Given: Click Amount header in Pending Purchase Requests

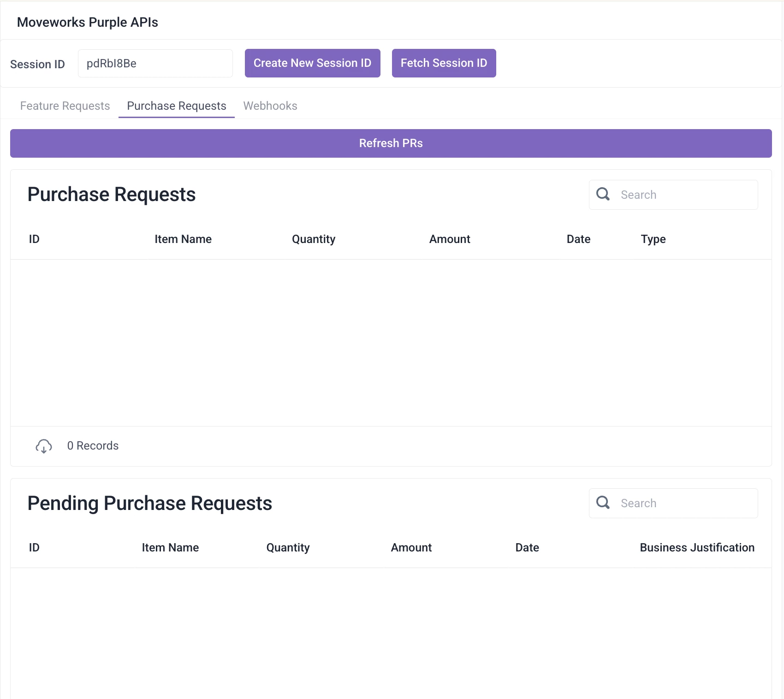Looking at the screenshot, I should [411, 547].
